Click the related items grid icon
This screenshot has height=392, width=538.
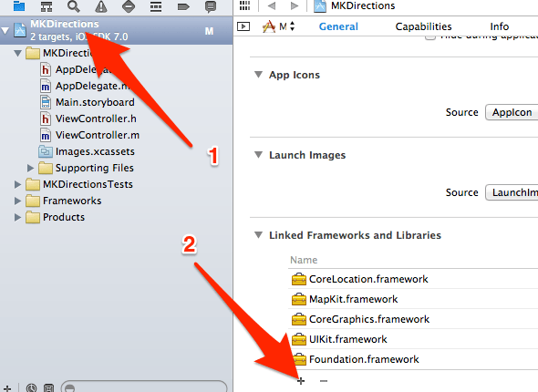(x=244, y=5)
